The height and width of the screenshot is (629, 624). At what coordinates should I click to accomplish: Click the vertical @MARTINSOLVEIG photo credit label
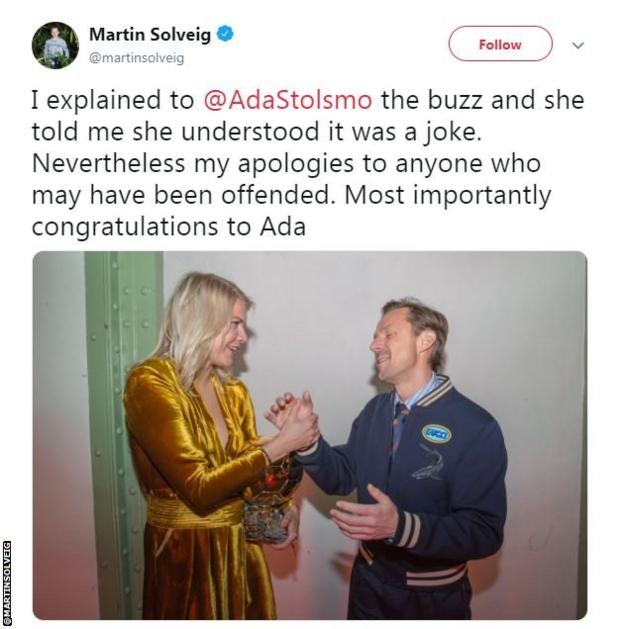pos(6,584)
